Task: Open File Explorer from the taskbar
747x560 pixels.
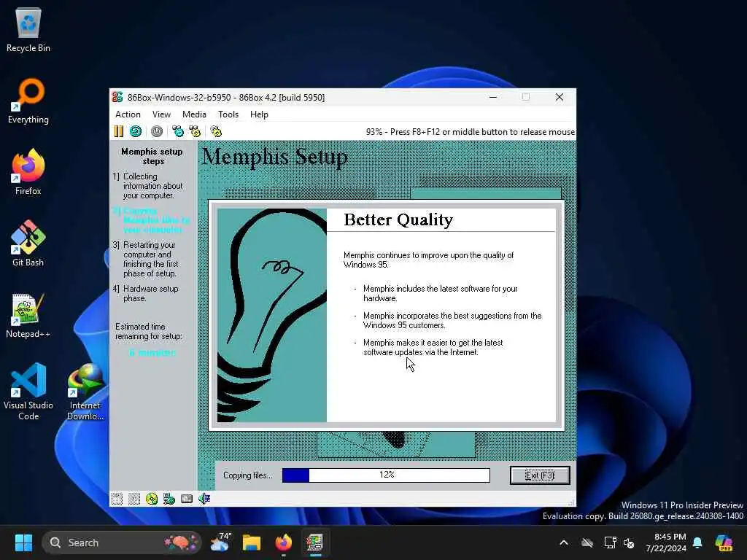Action: pyautogui.click(x=252, y=542)
